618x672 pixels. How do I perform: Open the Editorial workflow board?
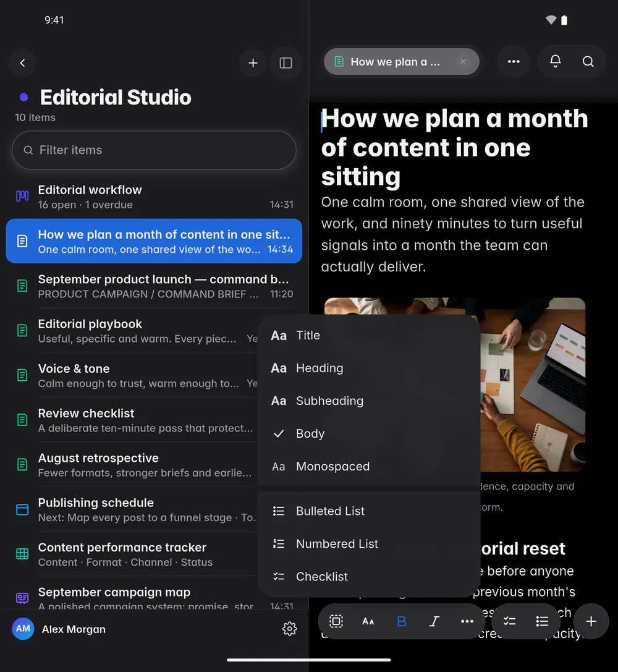(x=154, y=197)
